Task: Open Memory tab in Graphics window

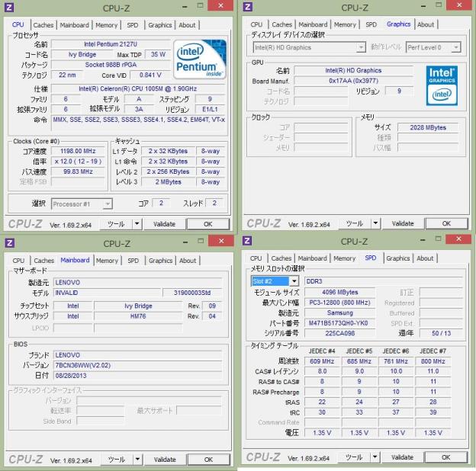Action: [x=345, y=24]
